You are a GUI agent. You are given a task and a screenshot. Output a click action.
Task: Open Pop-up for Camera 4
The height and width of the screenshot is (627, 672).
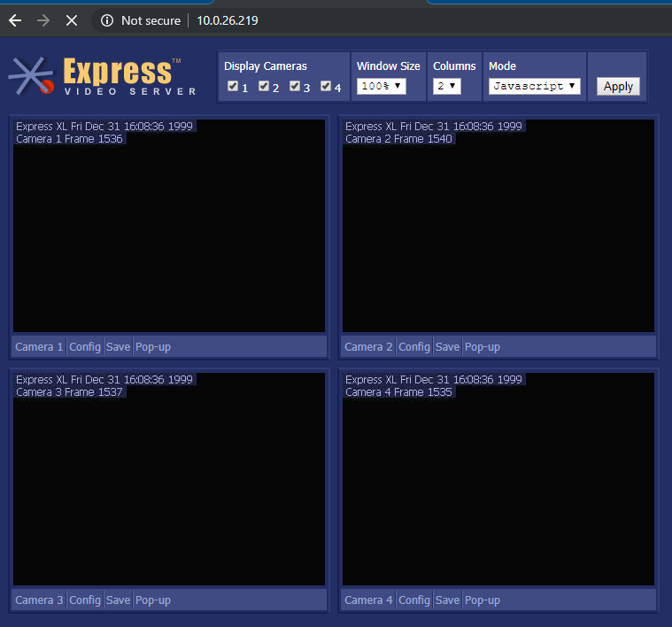click(483, 600)
